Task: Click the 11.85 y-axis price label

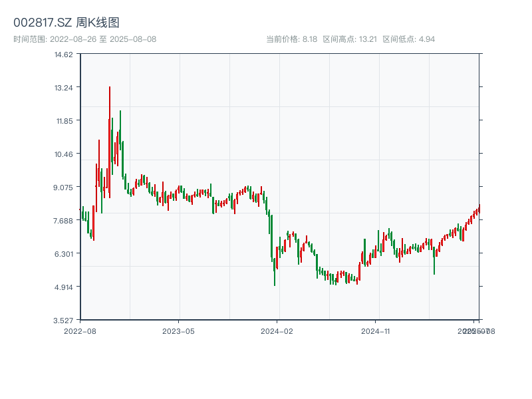Action: pyautogui.click(x=64, y=121)
